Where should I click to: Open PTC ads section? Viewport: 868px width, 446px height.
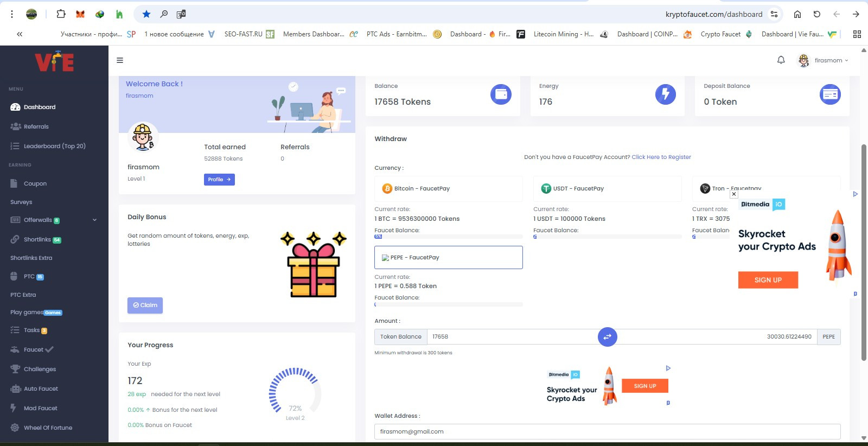(29, 276)
